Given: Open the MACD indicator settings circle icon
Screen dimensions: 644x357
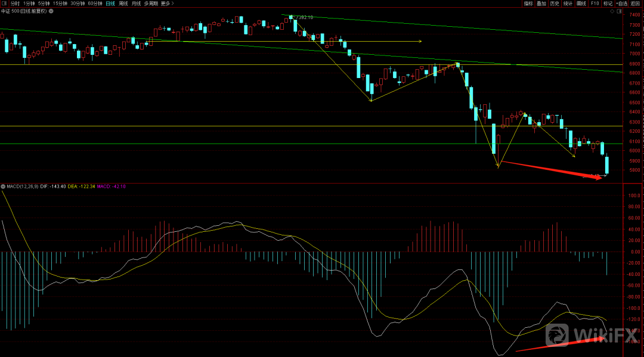Looking at the screenshot, I should (x=4, y=187).
